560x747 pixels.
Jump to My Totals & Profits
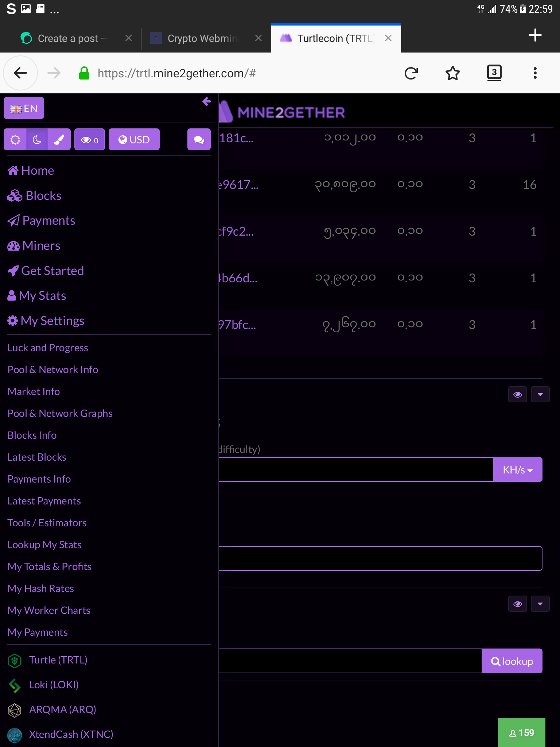click(50, 566)
